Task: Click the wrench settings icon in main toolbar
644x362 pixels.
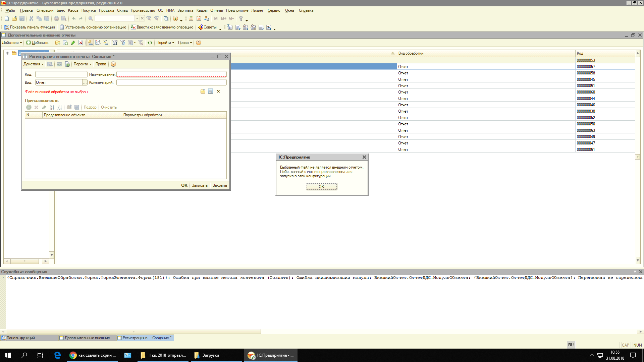Action: (x=241, y=18)
